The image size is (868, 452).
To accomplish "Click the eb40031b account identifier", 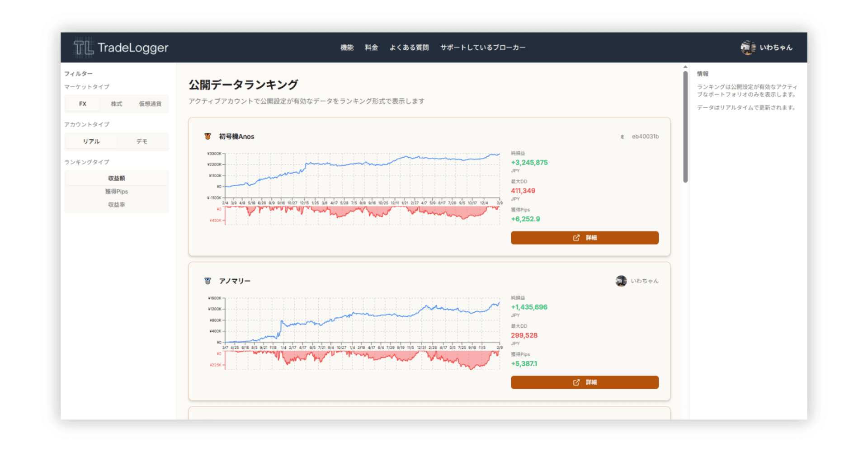I will (x=644, y=136).
